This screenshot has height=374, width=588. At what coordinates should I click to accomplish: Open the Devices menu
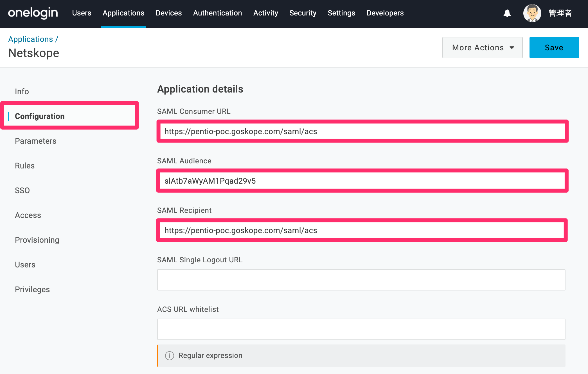coord(169,13)
